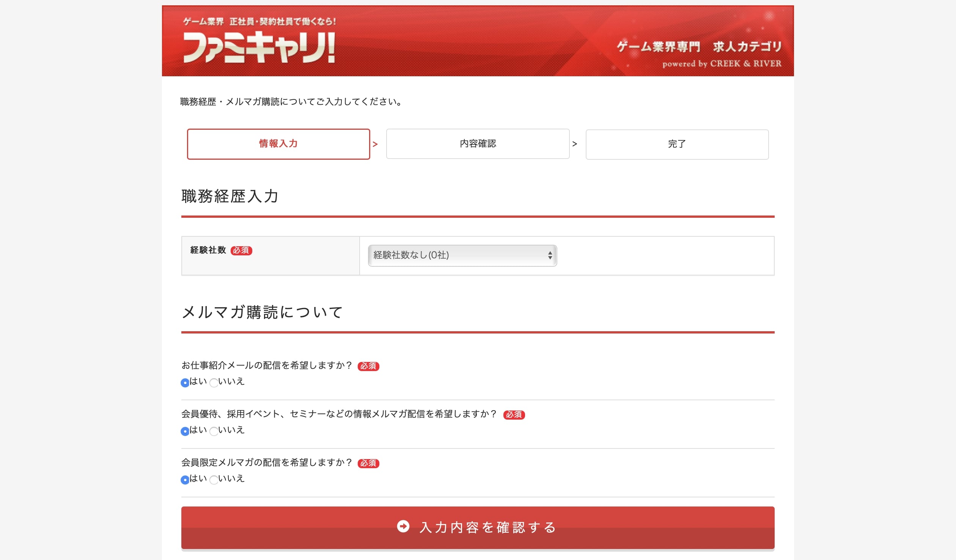The width and height of the screenshot is (956, 560).
Task: Click the 完了 step tab
Action: pos(677,145)
